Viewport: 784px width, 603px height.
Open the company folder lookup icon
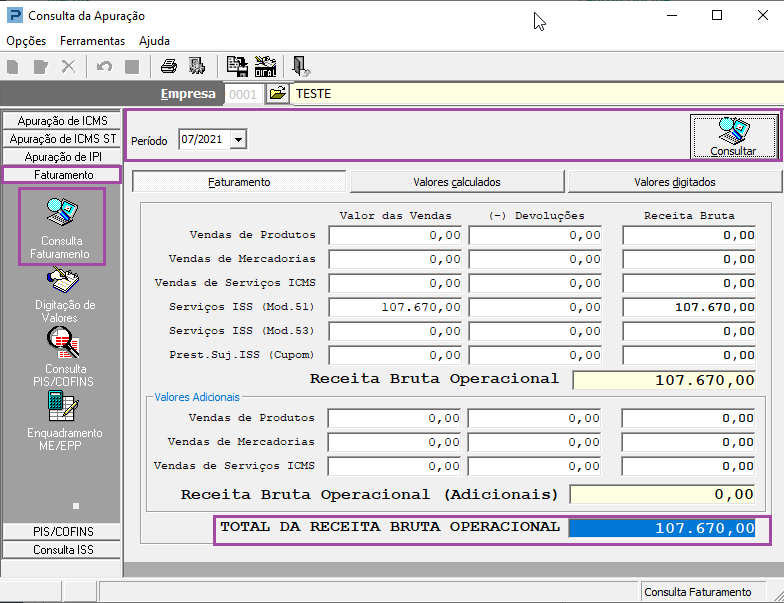click(x=278, y=94)
